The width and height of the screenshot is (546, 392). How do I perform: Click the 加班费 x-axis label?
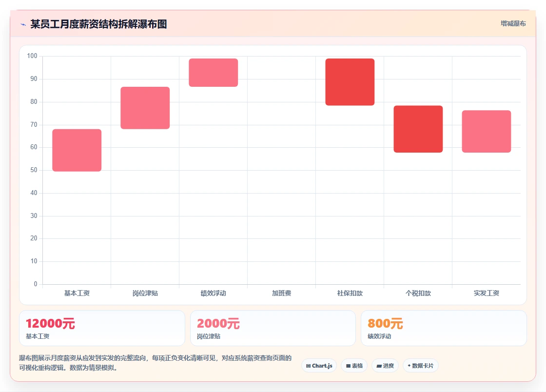(x=282, y=293)
